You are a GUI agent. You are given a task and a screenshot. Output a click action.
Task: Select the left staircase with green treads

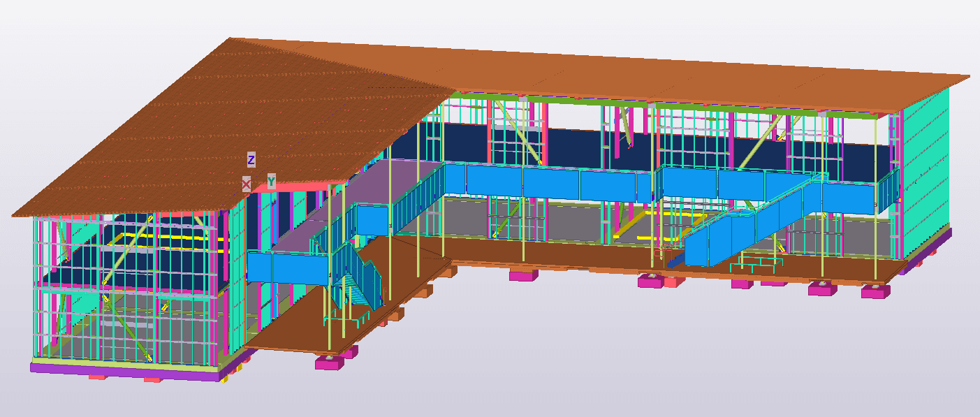[358, 279]
